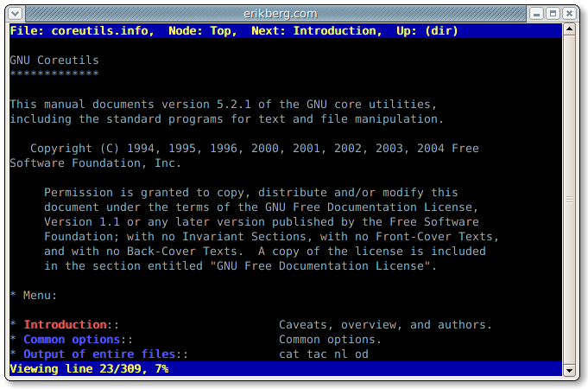
Task: Click the '* Menu:' line
Action: (34, 295)
